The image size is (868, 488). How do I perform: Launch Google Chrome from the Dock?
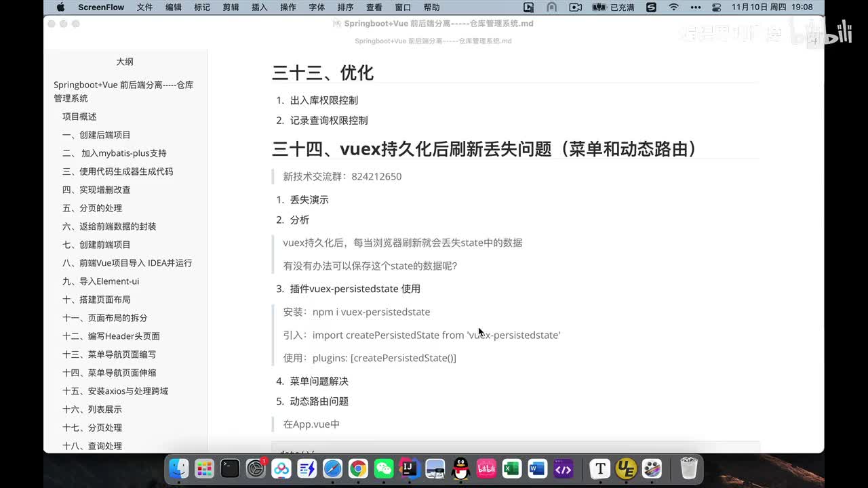[358, 468]
